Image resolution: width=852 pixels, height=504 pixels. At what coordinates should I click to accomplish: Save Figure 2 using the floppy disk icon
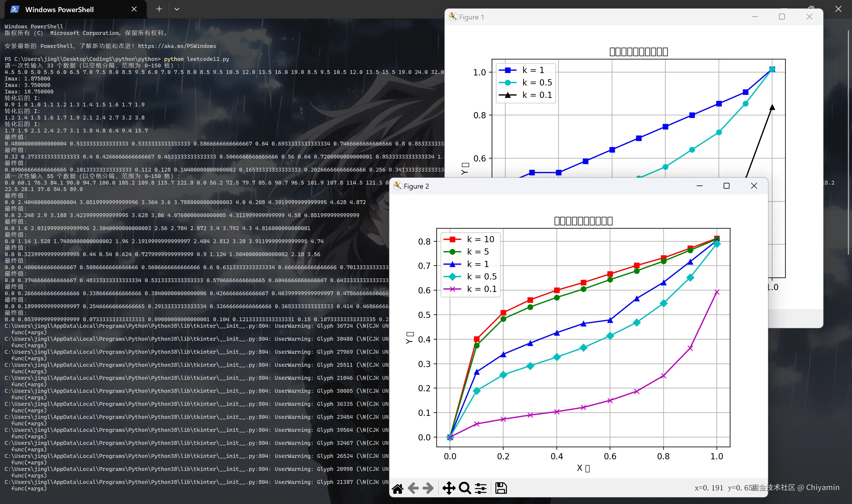pos(501,488)
